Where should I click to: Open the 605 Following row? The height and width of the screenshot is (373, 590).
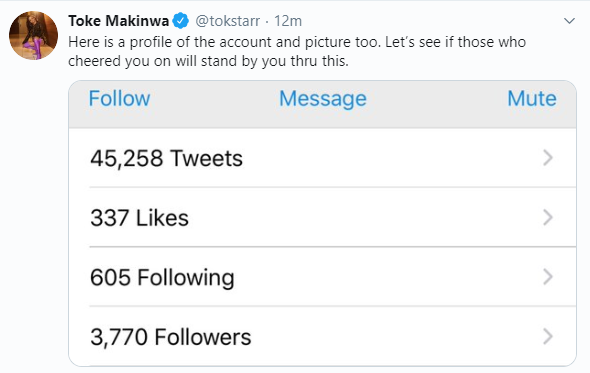(x=322, y=277)
